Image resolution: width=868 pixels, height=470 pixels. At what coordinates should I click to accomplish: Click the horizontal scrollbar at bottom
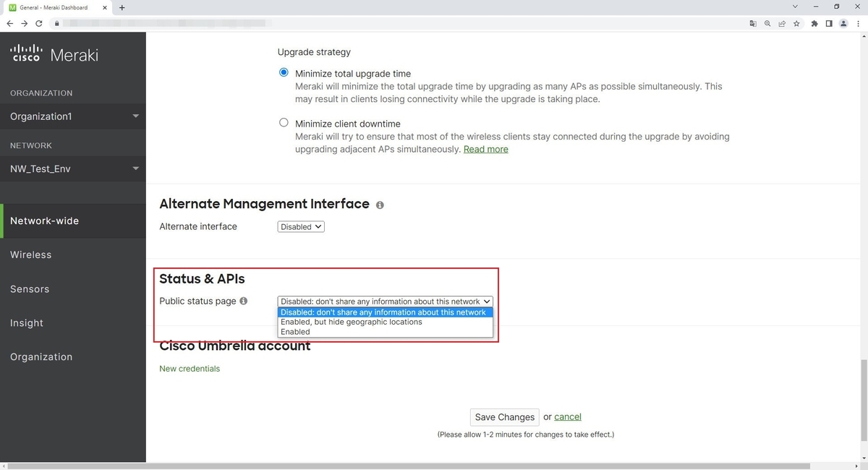coord(409,466)
